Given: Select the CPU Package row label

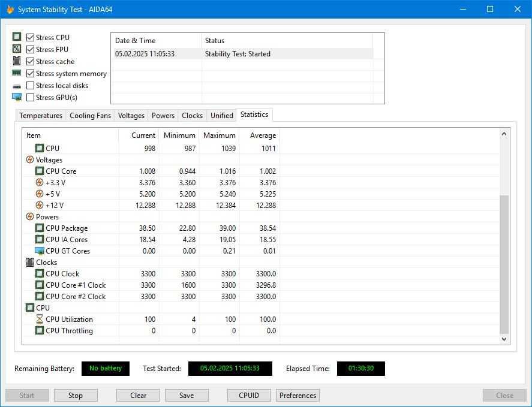Looking at the screenshot, I should coord(67,228).
